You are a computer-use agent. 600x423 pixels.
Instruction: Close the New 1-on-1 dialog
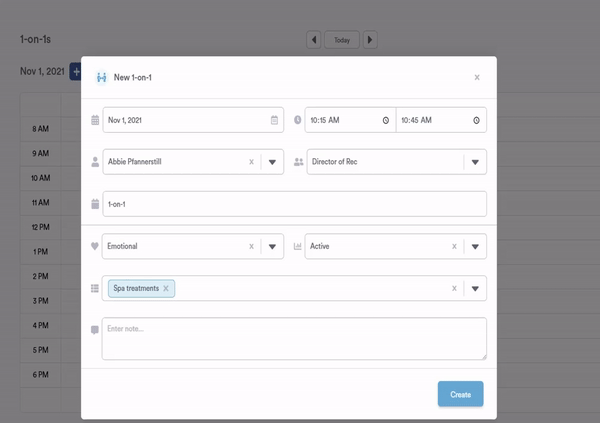point(477,77)
